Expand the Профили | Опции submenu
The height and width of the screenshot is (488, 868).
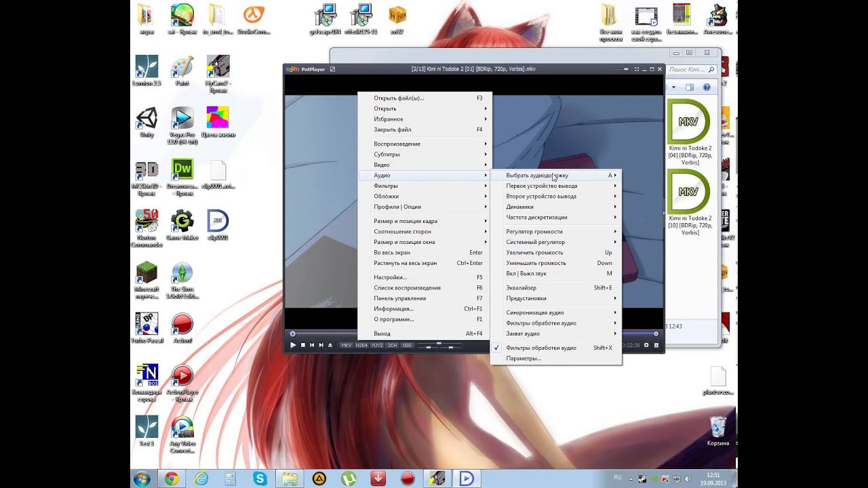tap(425, 207)
